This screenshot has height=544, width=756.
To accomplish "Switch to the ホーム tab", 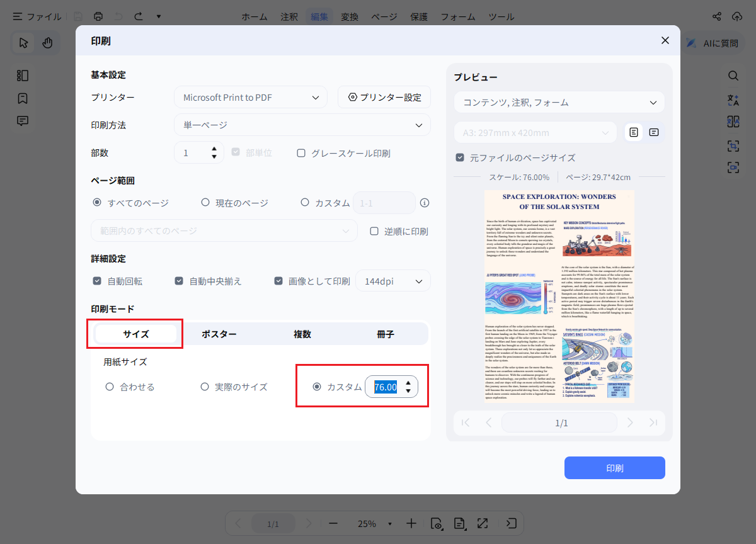I will (x=255, y=16).
